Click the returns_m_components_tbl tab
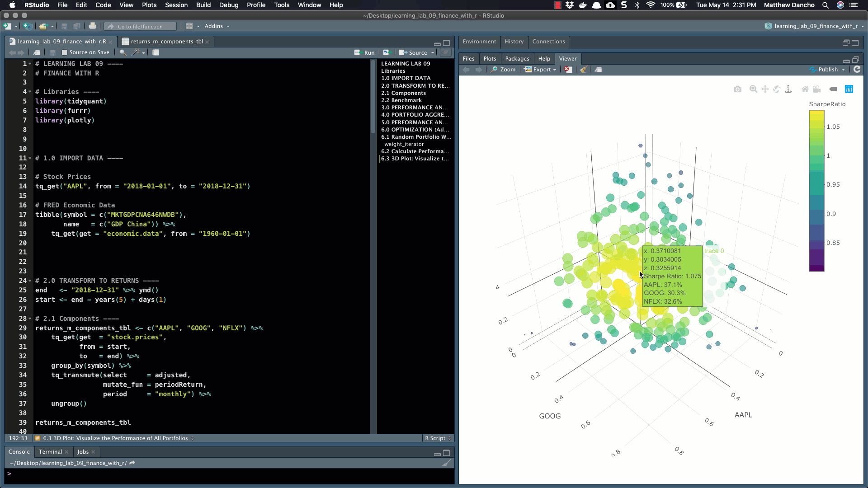 [x=166, y=41]
